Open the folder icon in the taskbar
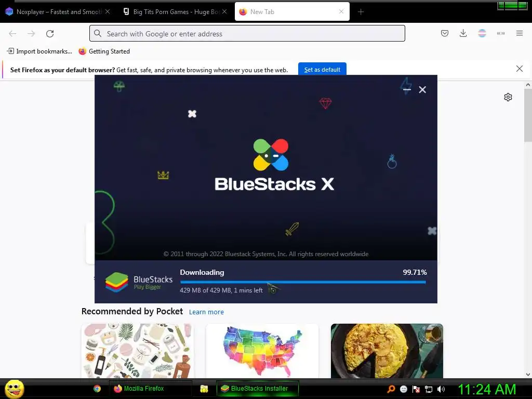 click(204, 389)
